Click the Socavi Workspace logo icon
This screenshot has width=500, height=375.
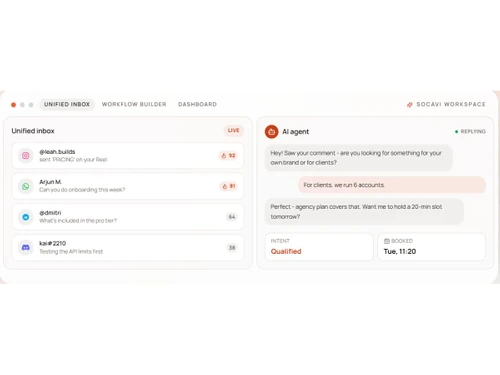pos(410,105)
